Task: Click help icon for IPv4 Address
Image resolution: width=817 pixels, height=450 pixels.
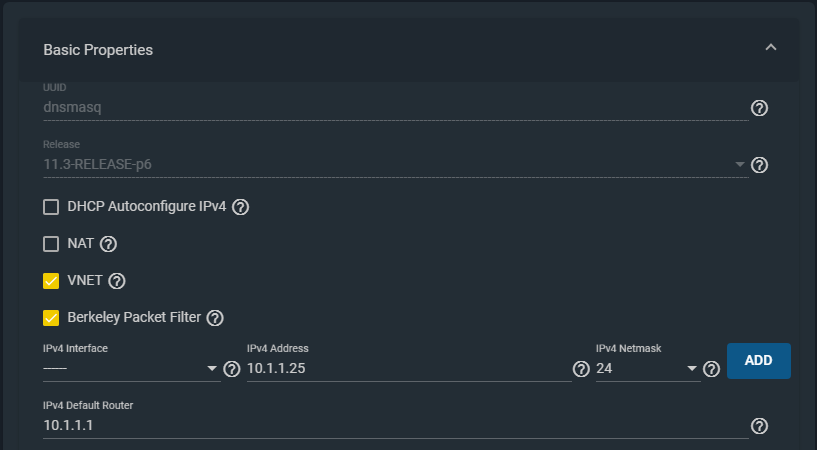Action: pyautogui.click(x=581, y=369)
